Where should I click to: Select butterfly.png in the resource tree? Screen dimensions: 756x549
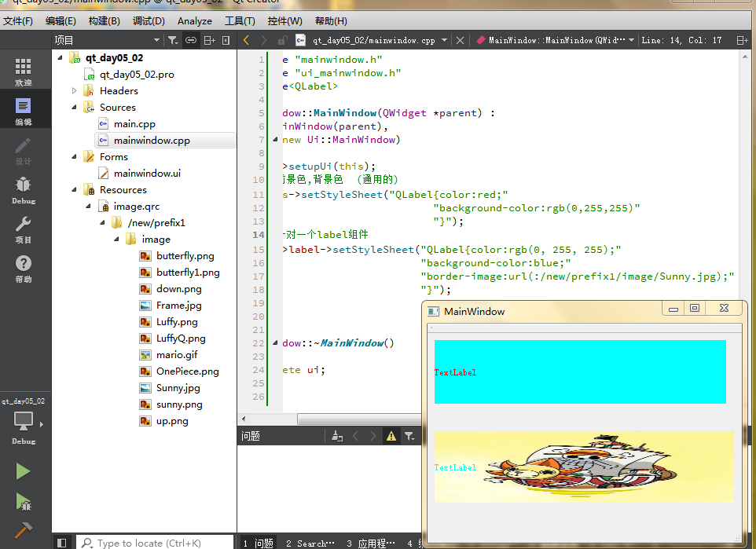[x=185, y=256]
